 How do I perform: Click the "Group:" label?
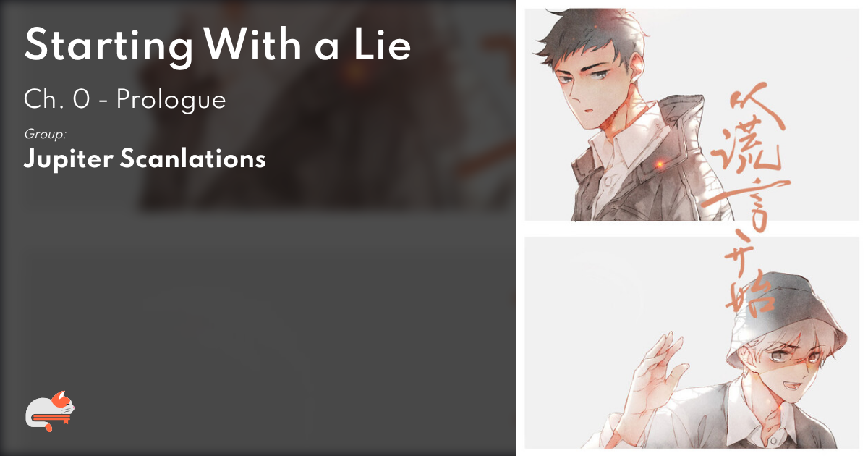click(x=46, y=134)
